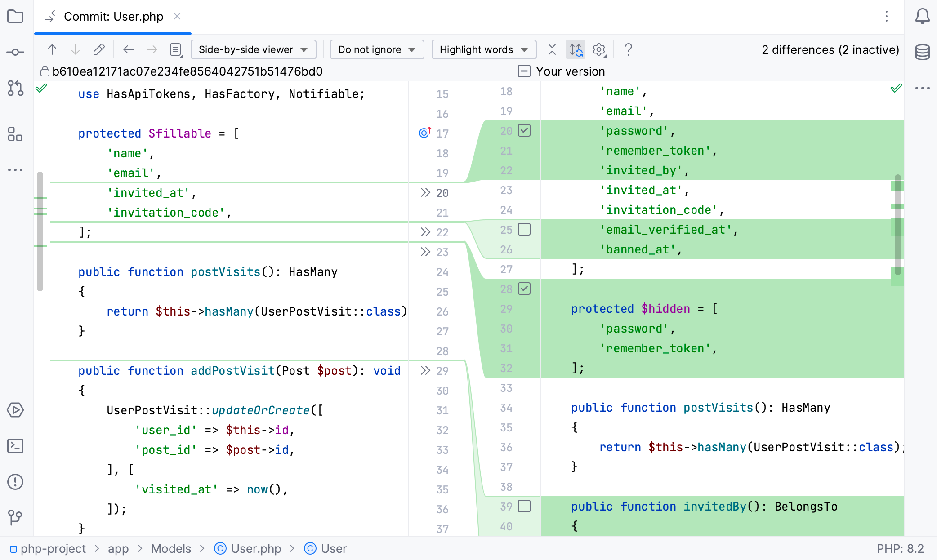Uncheck the chunk checkbox on line 20
937x560 pixels.
(x=525, y=130)
